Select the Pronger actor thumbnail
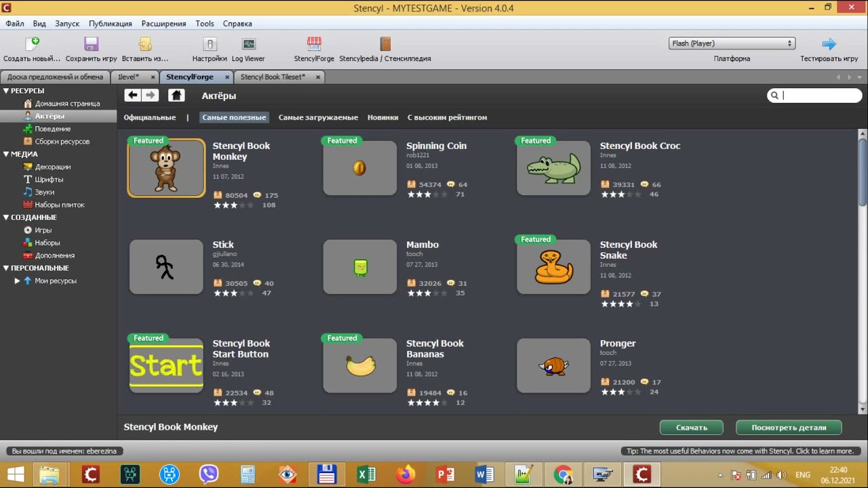This screenshot has width=868, height=488. click(553, 366)
